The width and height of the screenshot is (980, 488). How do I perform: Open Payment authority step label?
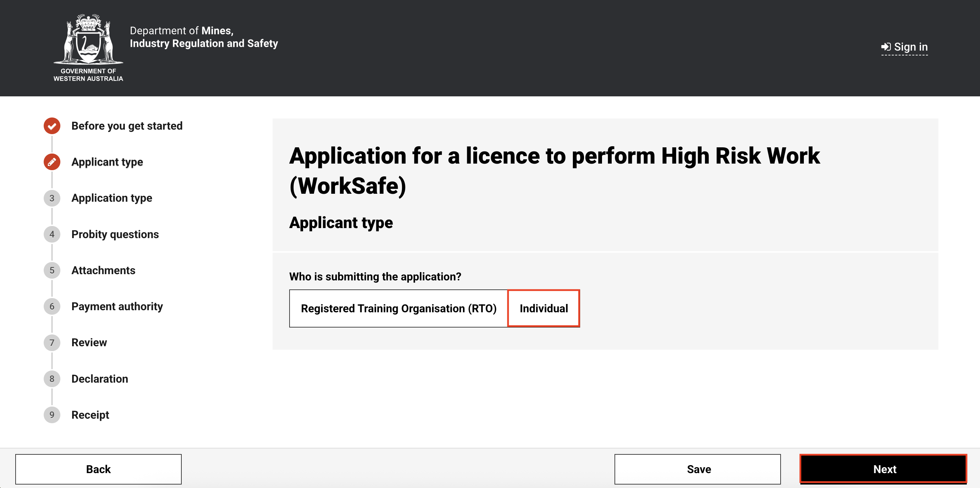(117, 307)
